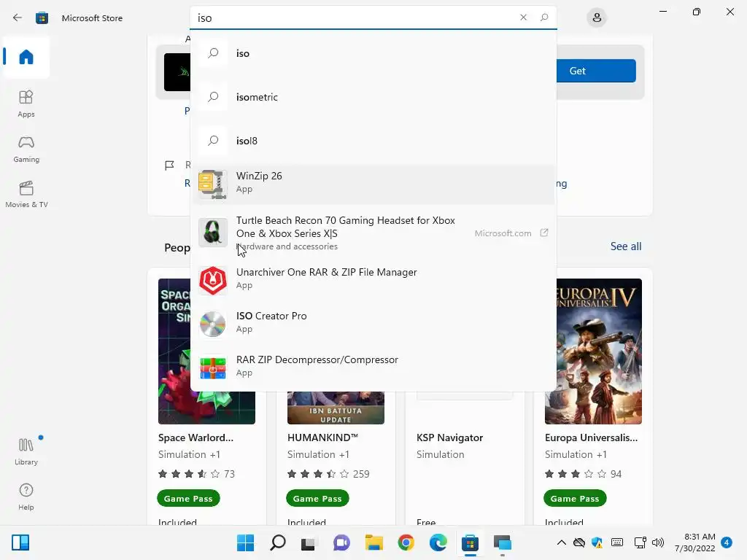The image size is (747, 560).
Task: Open the notification count badge
Action: (727, 542)
